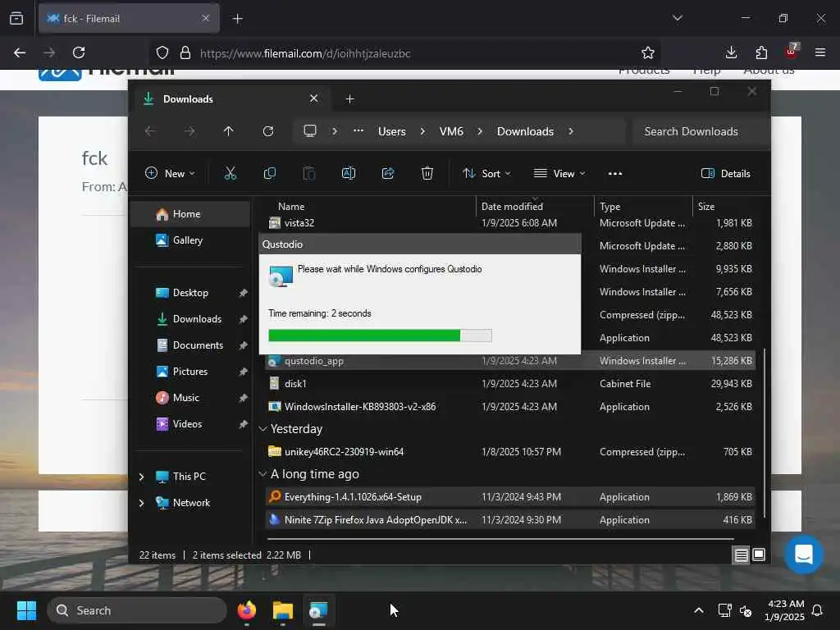Open Firefox downloads panel icon
Viewport: 840px width, 630px height.
[x=731, y=52]
